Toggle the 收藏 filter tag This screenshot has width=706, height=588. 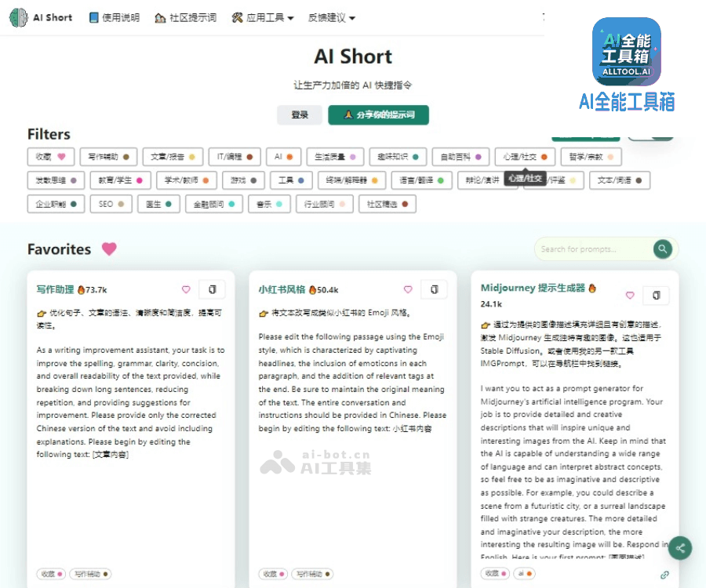[51, 157]
